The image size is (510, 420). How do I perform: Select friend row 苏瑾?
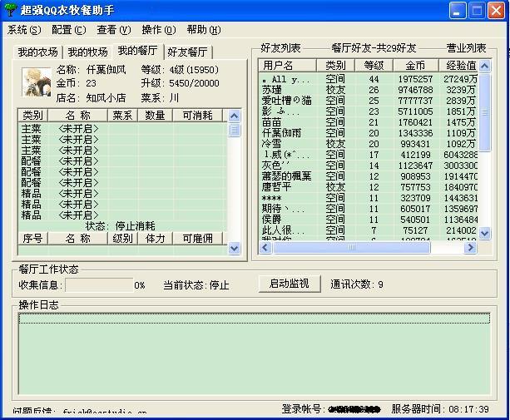[x=369, y=90]
